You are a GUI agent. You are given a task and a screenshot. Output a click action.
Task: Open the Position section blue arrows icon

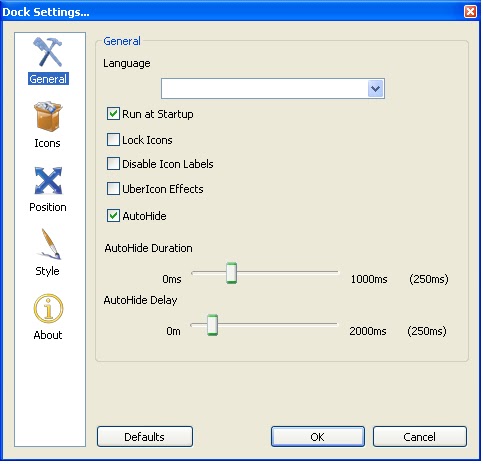click(48, 180)
